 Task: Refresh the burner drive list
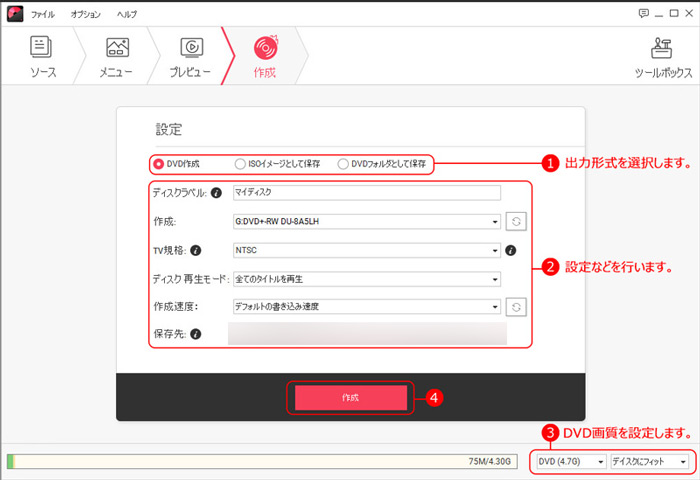point(516,221)
